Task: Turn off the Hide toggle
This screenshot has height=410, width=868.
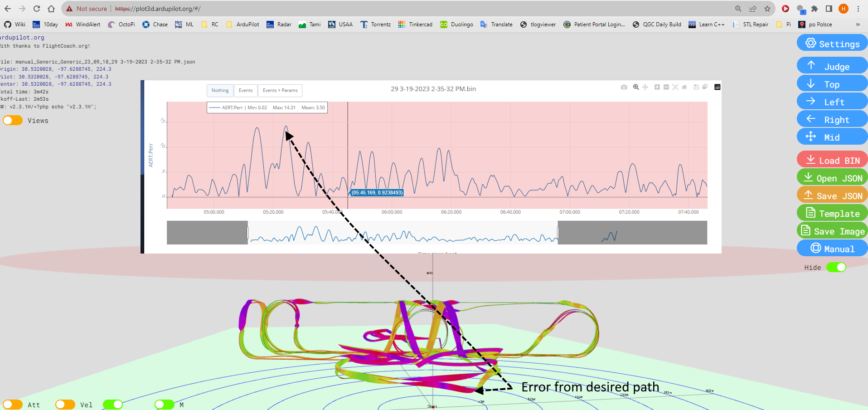Action: point(836,267)
